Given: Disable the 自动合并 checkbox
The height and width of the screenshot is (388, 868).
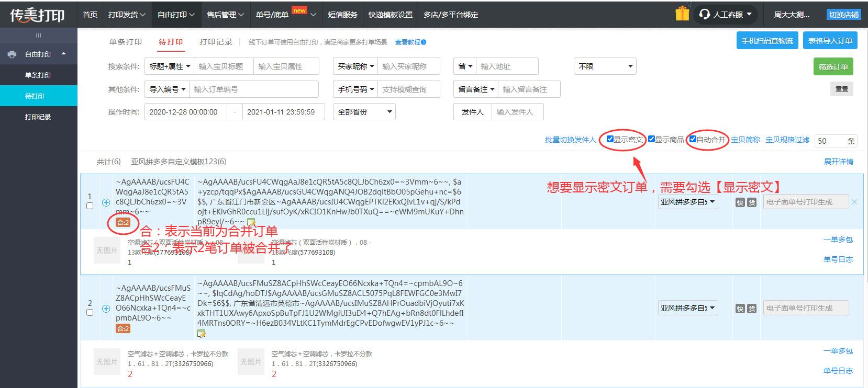Looking at the screenshot, I should 693,139.
